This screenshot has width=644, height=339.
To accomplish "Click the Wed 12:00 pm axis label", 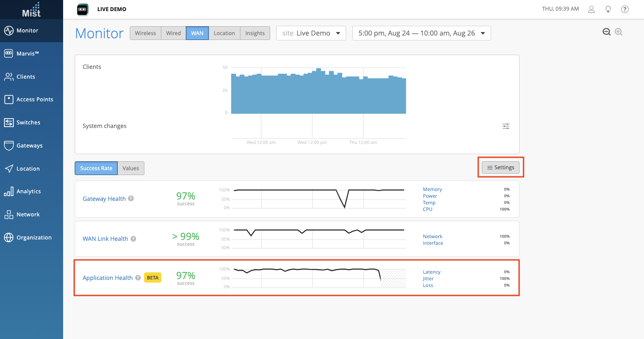I will (312, 143).
